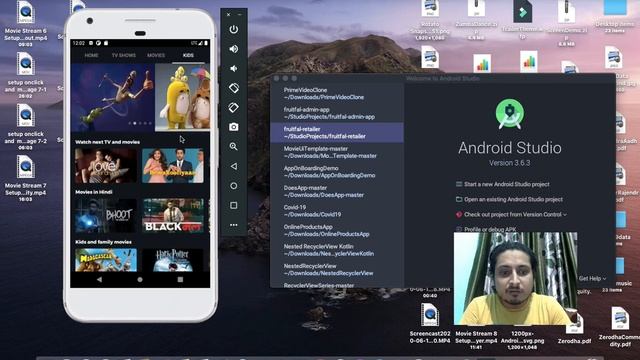This screenshot has width=640, height=360.
Task: Tap the carousel page indicator dots
Action: click(140, 123)
